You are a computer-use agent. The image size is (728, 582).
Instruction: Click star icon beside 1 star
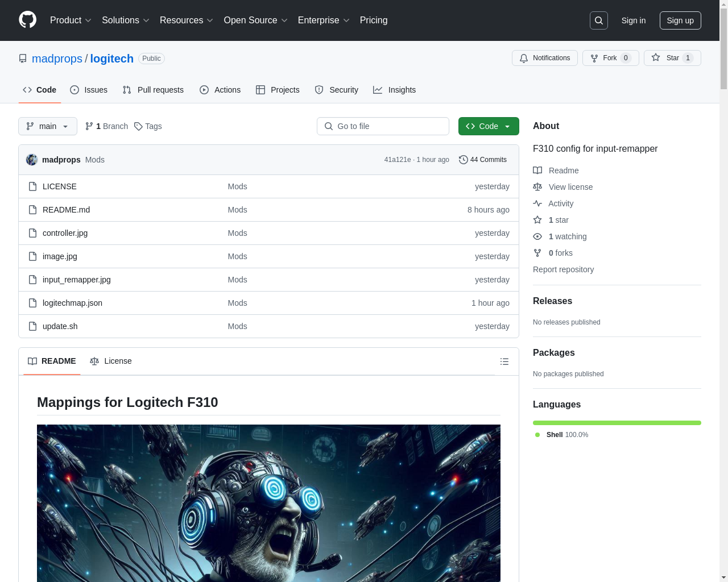tap(537, 220)
